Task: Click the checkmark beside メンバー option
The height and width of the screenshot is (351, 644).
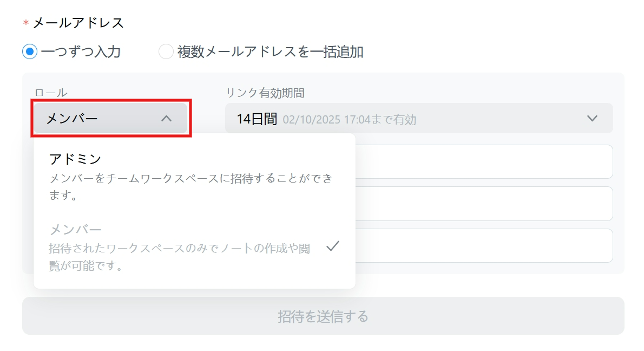Action: tap(333, 246)
